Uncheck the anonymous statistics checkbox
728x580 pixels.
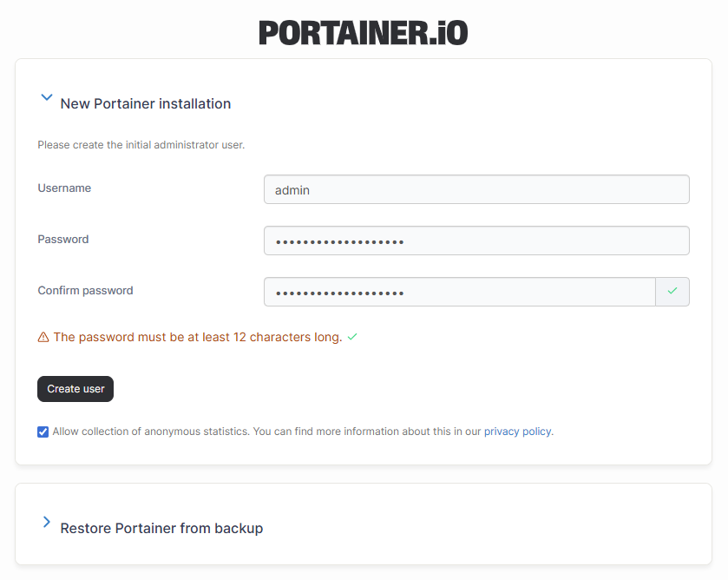(43, 432)
